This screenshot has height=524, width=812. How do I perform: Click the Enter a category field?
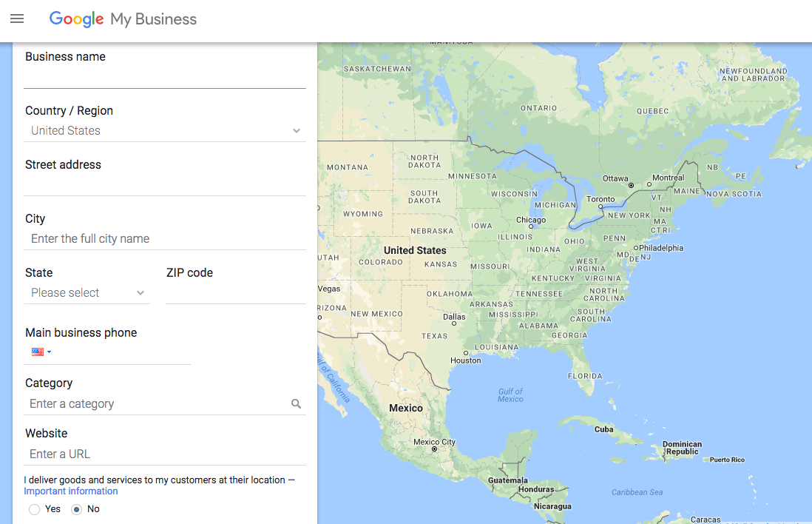155,404
